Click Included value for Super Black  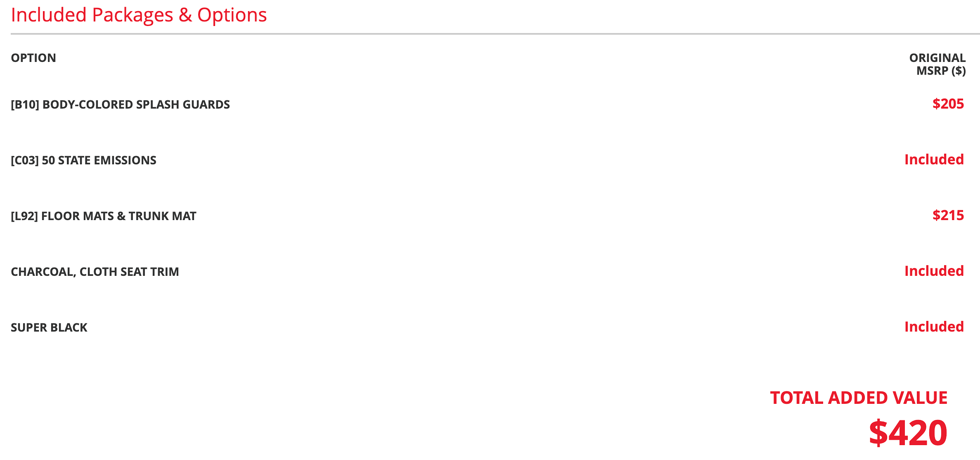(x=934, y=327)
